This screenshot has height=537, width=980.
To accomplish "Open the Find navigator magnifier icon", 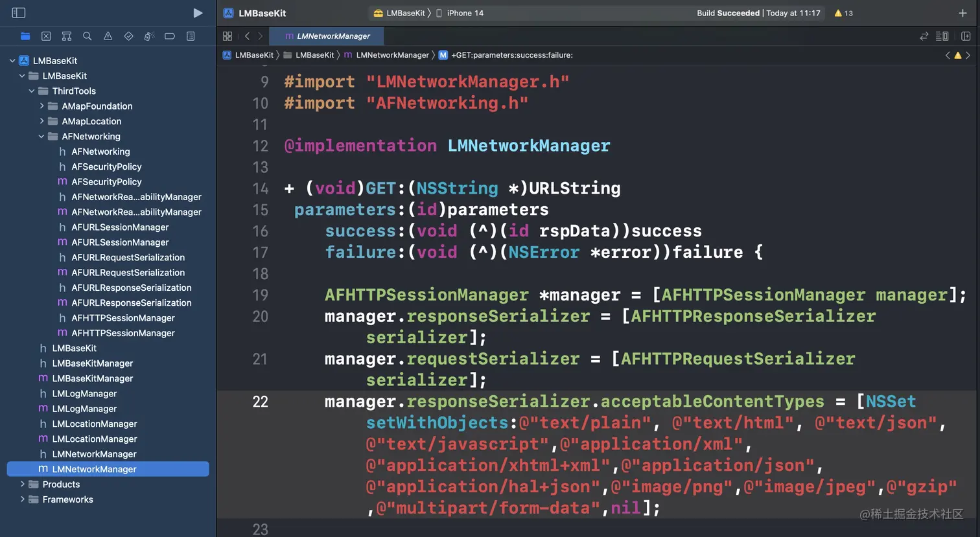I will (87, 36).
